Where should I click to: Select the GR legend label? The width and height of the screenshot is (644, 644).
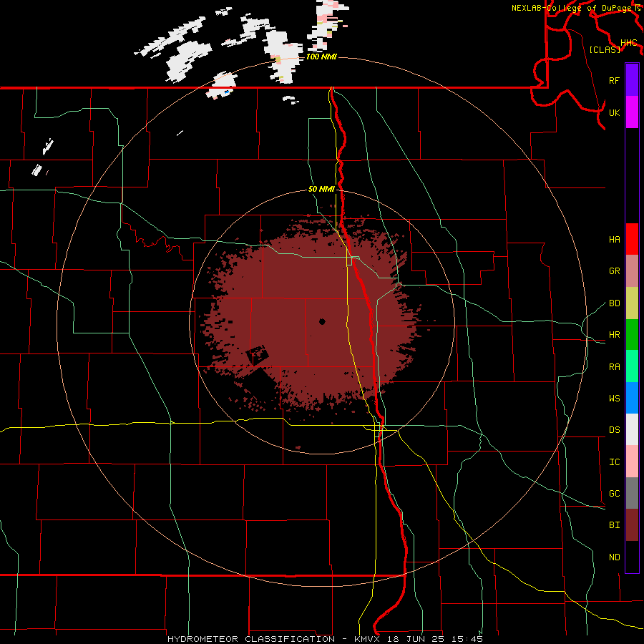coord(614,271)
